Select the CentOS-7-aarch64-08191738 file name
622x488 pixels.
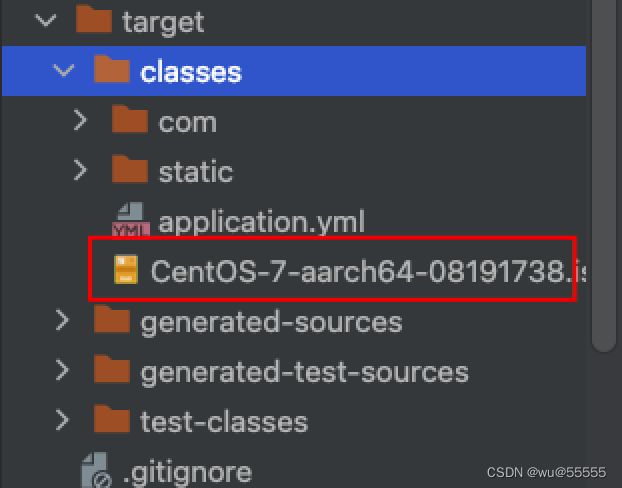point(360,271)
